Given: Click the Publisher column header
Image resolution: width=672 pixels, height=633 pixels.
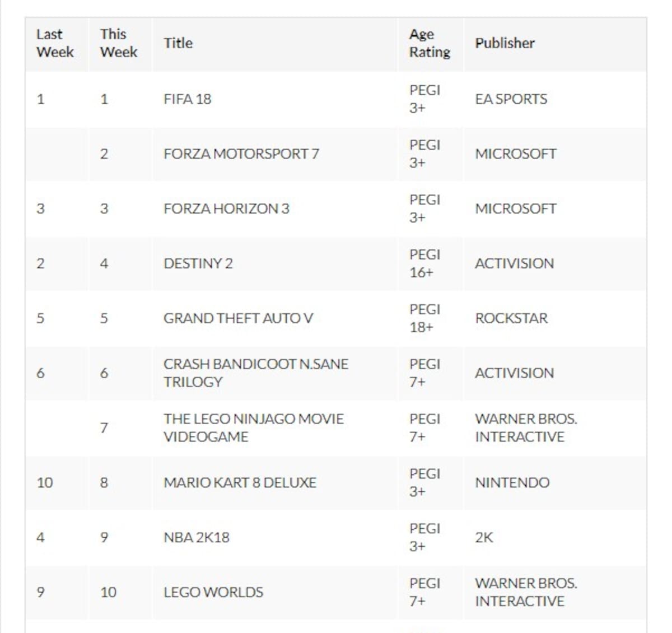Looking at the screenshot, I should (x=505, y=43).
